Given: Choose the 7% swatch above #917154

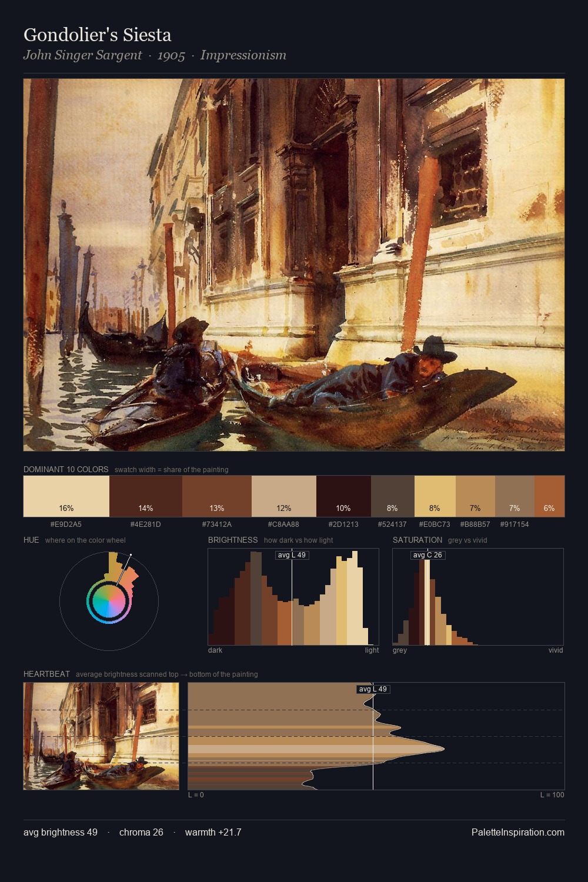Looking at the screenshot, I should pyautogui.click(x=514, y=496).
